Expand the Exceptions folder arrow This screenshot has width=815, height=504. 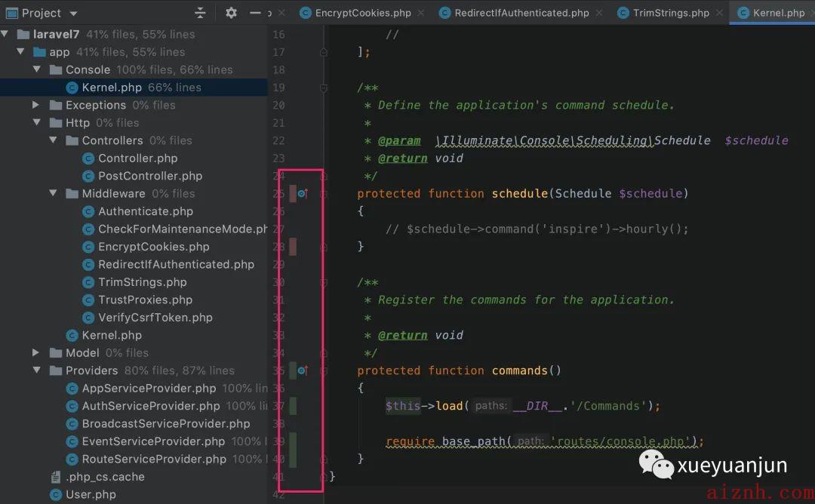(36, 105)
